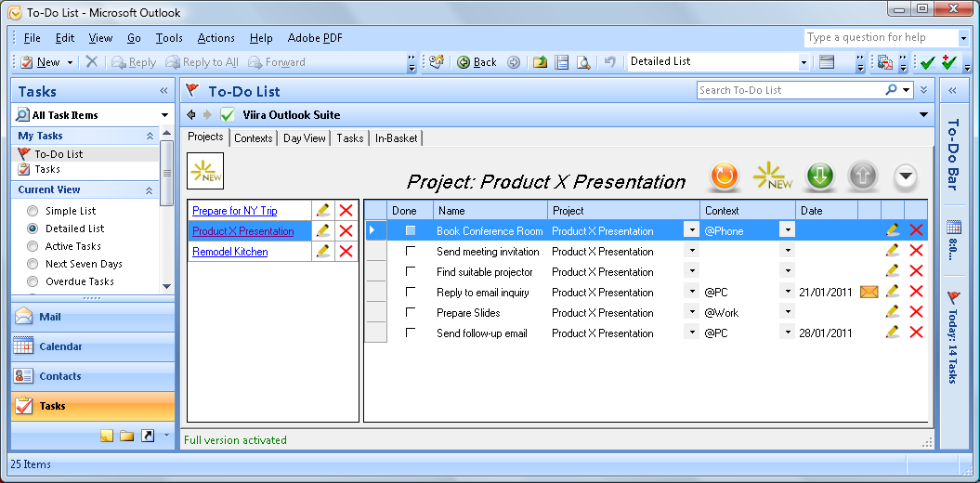Open the round black-triangle options button
The width and height of the screenshot is (980, 483).
(906, 176)
